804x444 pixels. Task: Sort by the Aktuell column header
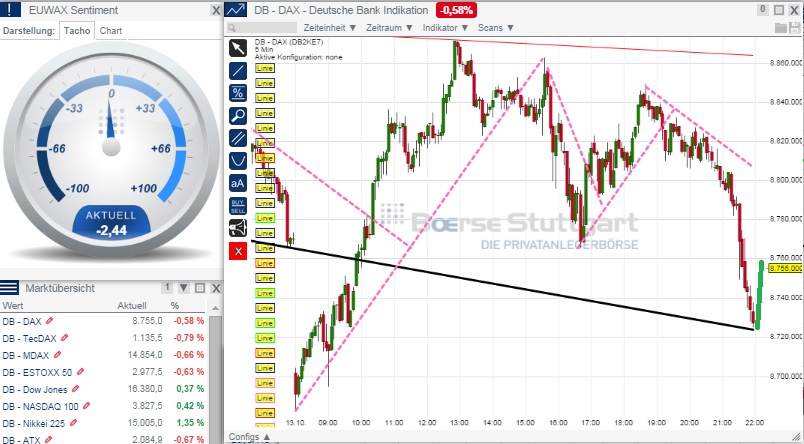[x=132, y=306]
